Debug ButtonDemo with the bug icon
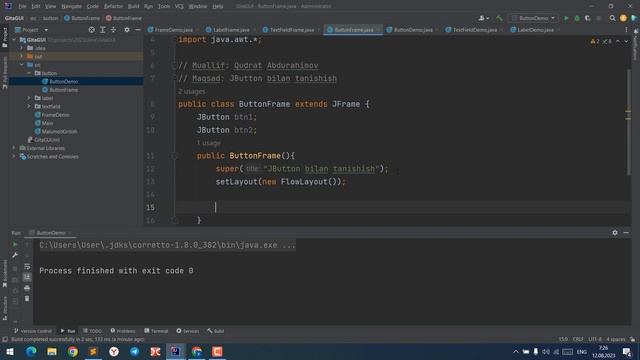This screenshot has width=640, height=360. click(577, 18)
